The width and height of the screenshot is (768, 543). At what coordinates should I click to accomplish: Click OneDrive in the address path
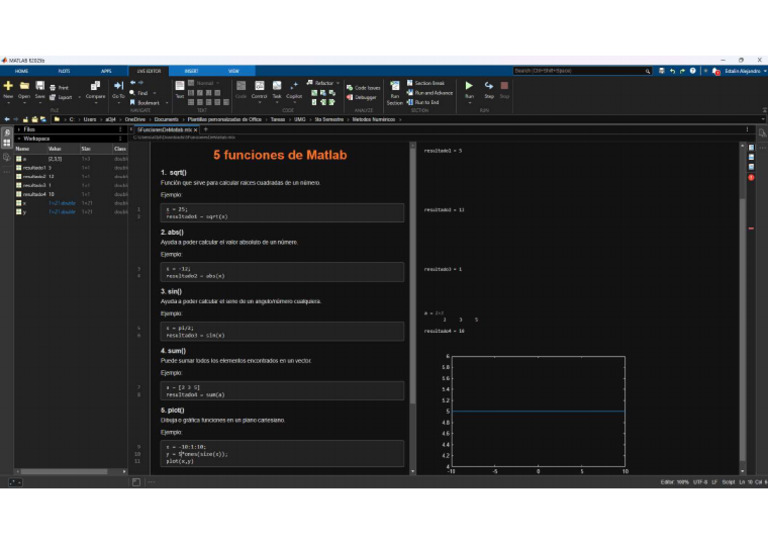(x=135, y=119)
